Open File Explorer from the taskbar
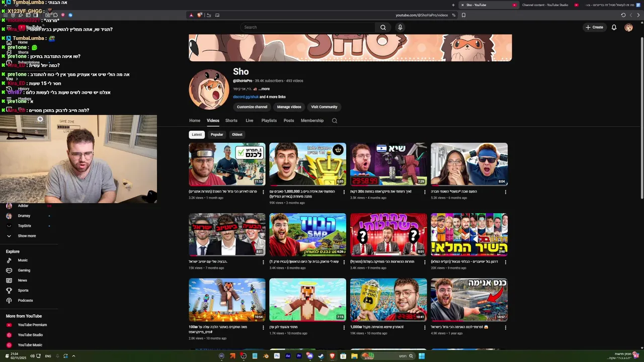The height and width of the screenshot is (362, 644). tap(354, 356)
